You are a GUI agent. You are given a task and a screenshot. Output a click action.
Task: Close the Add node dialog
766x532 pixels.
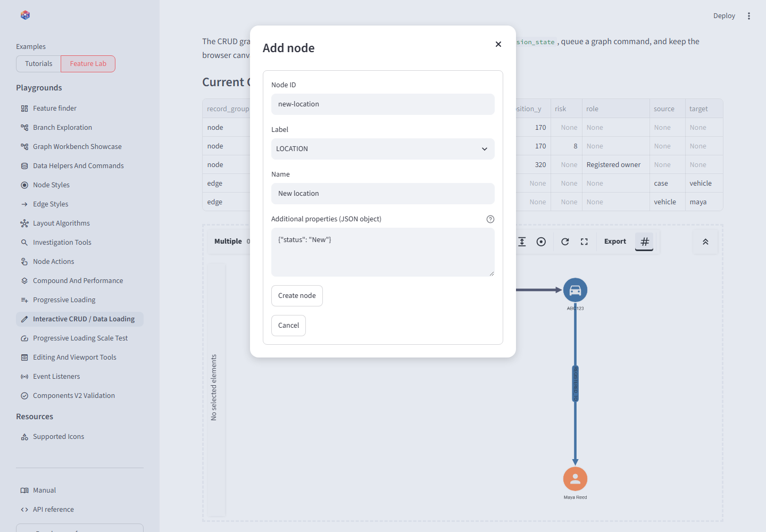pos(498,44)
